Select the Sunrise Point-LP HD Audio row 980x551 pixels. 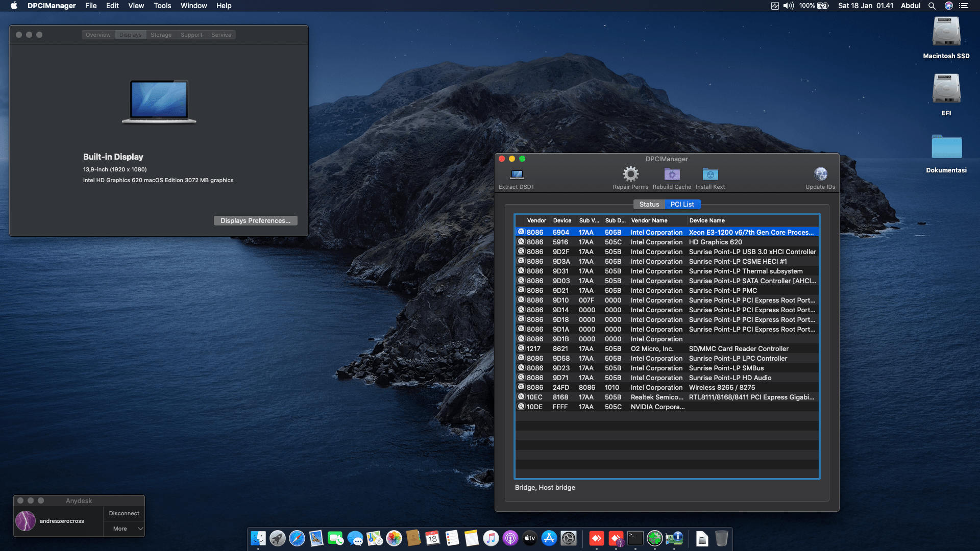pos(667,378)
